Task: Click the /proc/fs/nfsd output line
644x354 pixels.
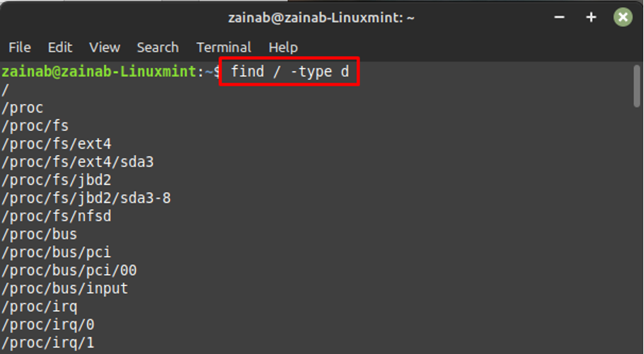Action: pos(57,217)
